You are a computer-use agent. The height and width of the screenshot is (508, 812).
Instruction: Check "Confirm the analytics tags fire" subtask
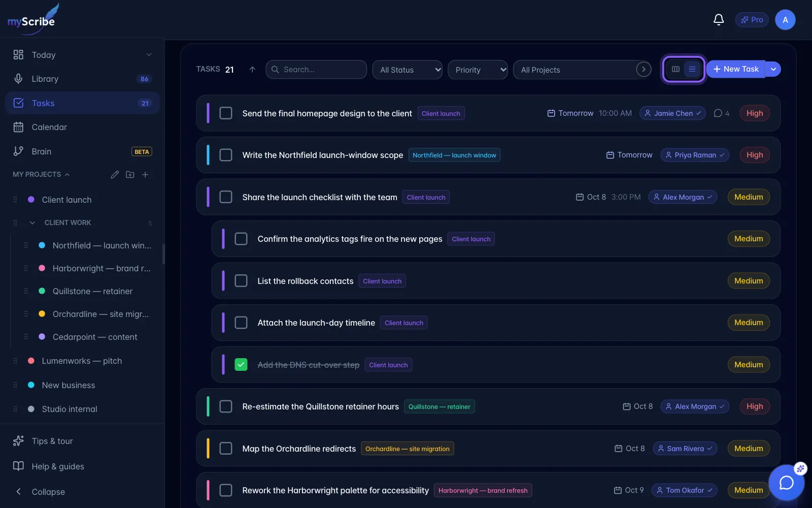pyautogui.click(x=241, y=239)
